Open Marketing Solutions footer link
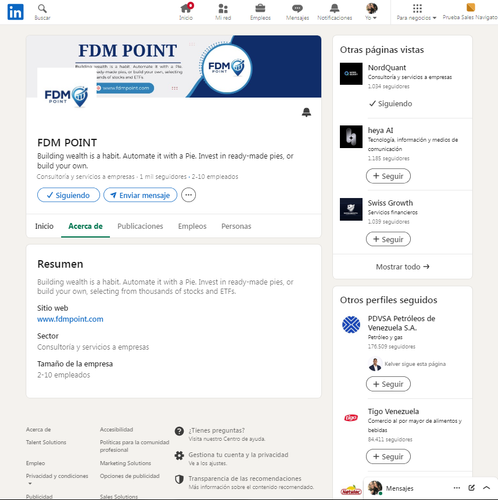Viewport: 498px width, 500px height. (x=125, y=463)
